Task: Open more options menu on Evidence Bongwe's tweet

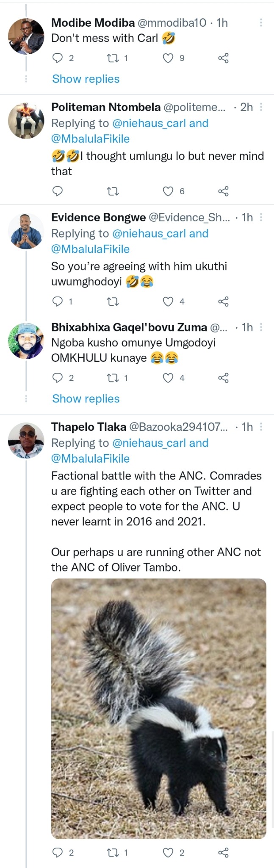Action: (261, 218)
